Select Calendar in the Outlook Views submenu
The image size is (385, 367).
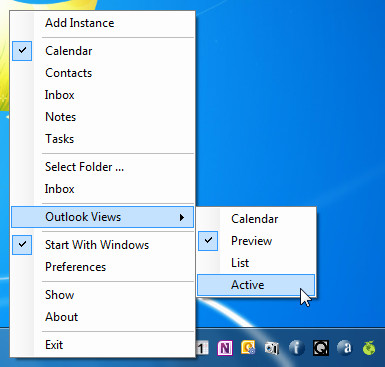click(x=256, y=219)
